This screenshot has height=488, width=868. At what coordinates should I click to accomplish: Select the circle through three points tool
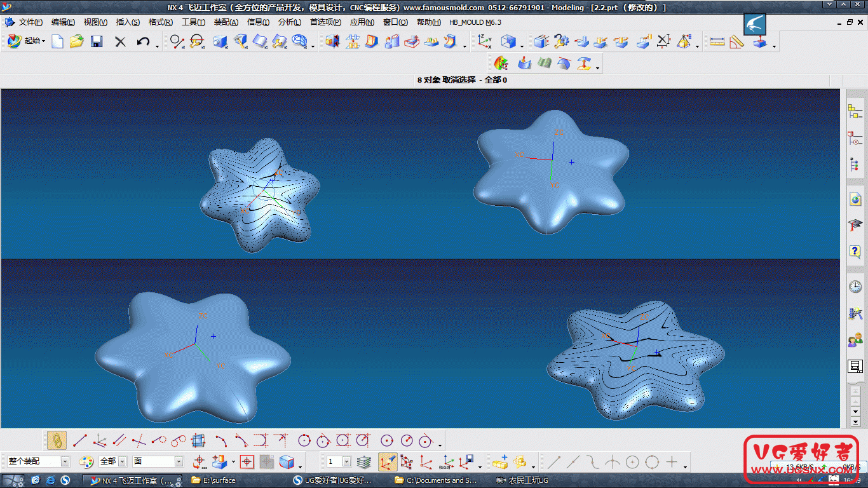coord(304,440)
